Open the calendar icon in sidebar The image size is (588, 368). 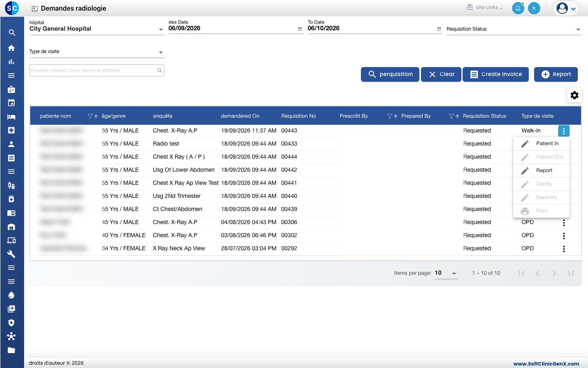[x=11, y=103]
